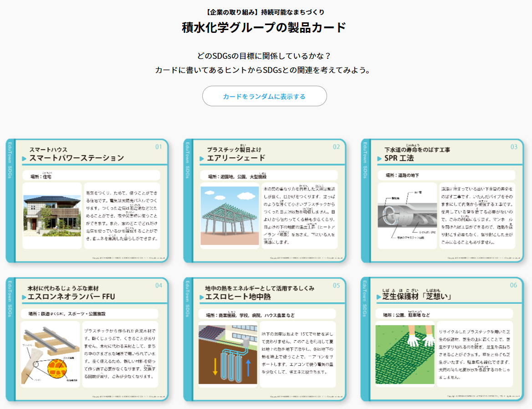This screenshot has width=532, height=409.
Task: Open the エスロヒート地中熱 card 05
Action: tap(265, 339)
